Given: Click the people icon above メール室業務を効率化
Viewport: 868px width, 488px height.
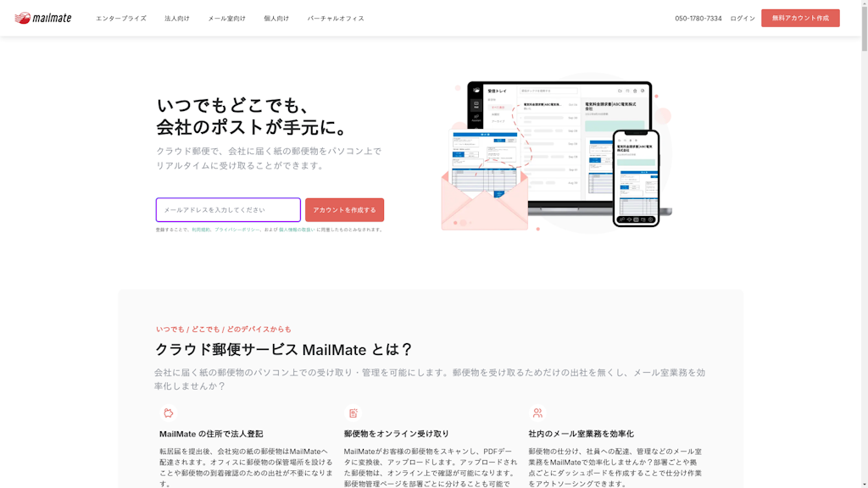Looking at the screenshot, I should 537,413.
